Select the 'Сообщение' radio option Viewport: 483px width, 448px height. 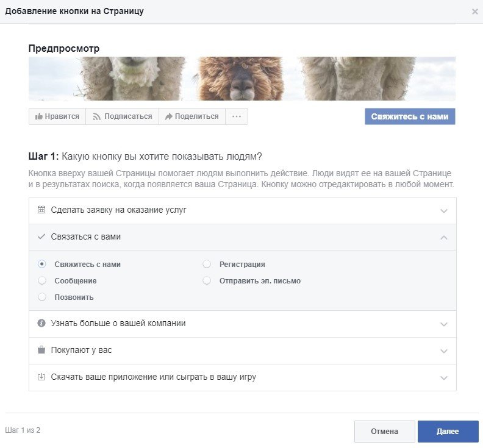tap(42, 281)
